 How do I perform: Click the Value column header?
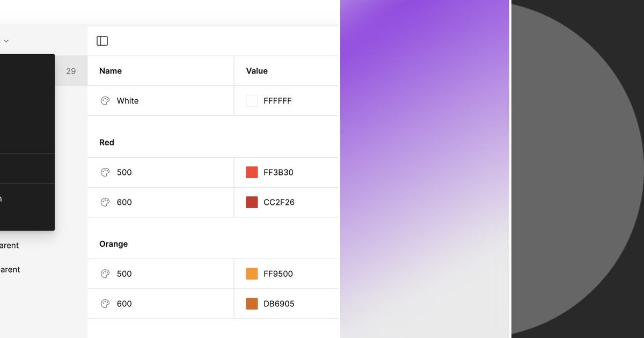click(x=257, y=70)
